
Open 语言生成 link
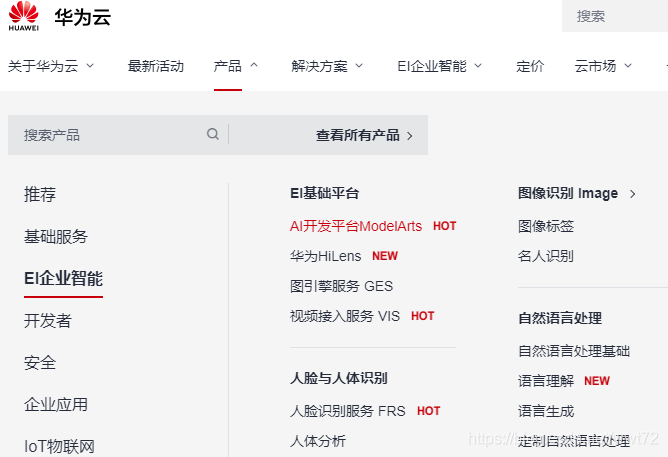(546, 411)
